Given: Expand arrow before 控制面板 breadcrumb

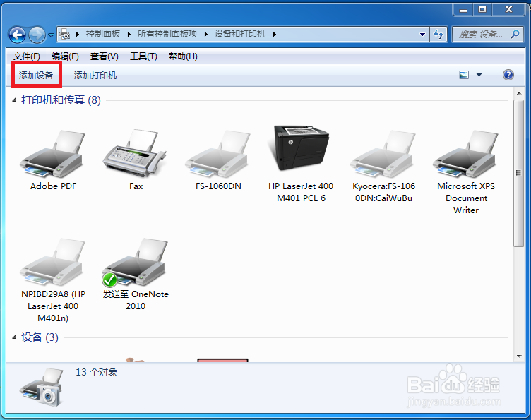Looking at the screenshot, I should (78, 34).
